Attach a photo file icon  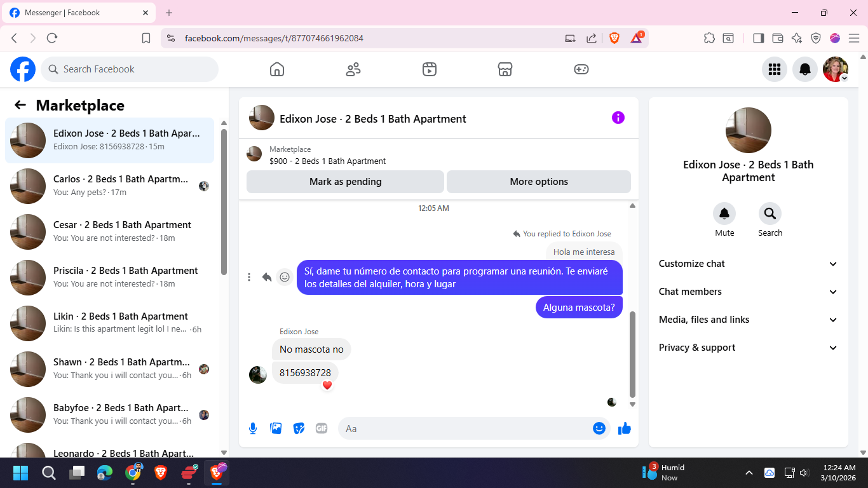click(276, 428)
